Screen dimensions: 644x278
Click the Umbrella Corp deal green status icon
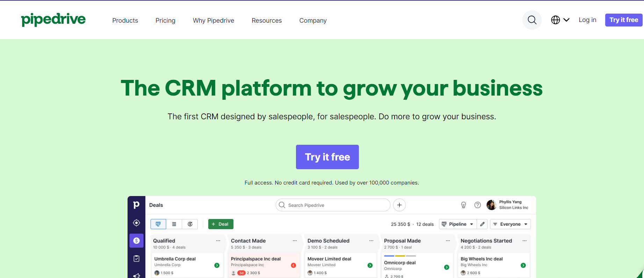pyautogui.click(x=217, y=265)
